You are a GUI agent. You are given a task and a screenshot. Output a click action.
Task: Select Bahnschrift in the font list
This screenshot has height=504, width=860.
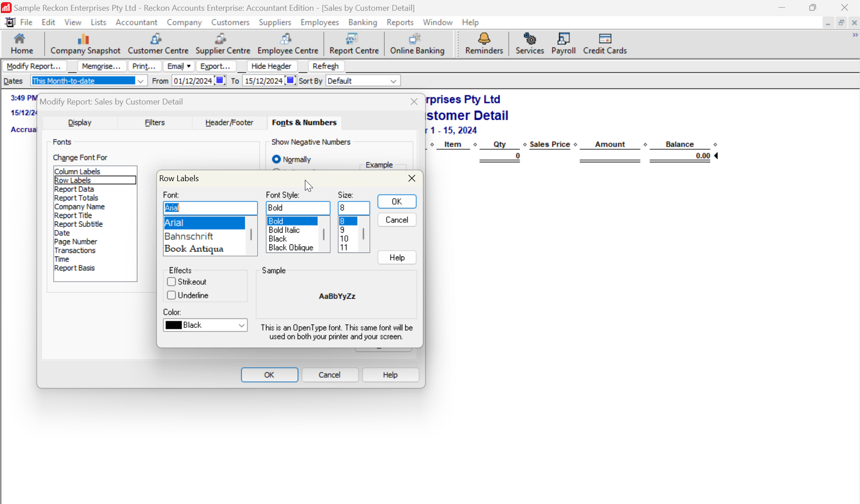click(x=204, y=236)
